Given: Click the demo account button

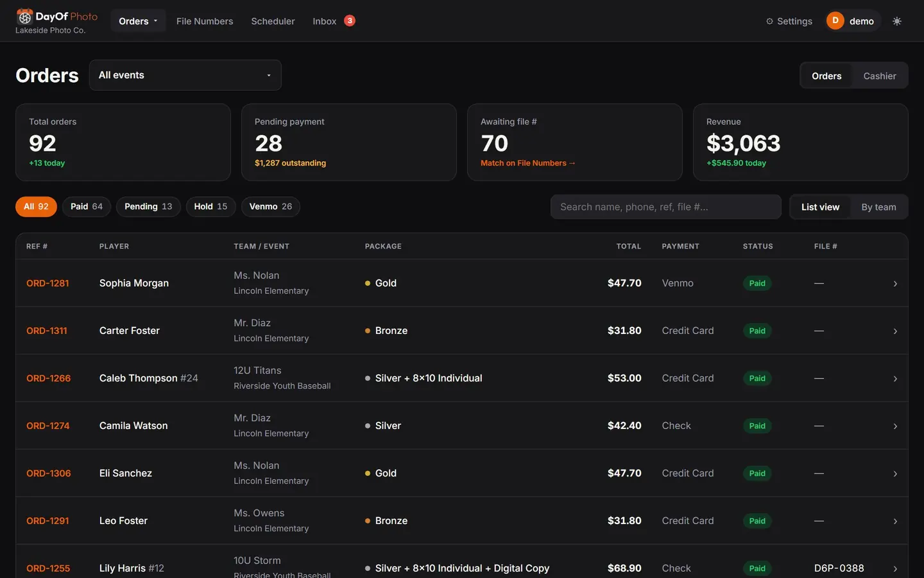Looking at the screenshot, I should (x=853, y=21).
